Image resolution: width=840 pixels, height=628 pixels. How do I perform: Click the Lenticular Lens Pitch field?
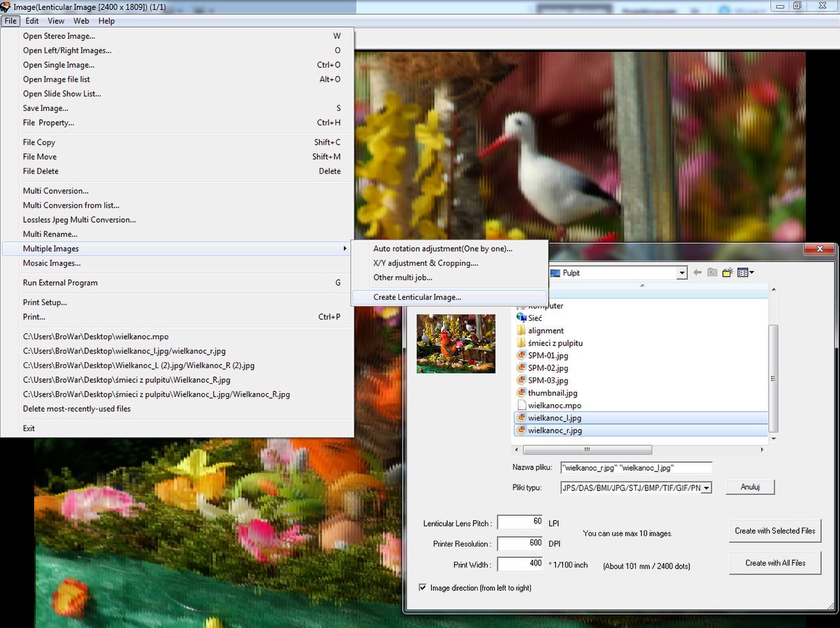click(x=521, y=522)
